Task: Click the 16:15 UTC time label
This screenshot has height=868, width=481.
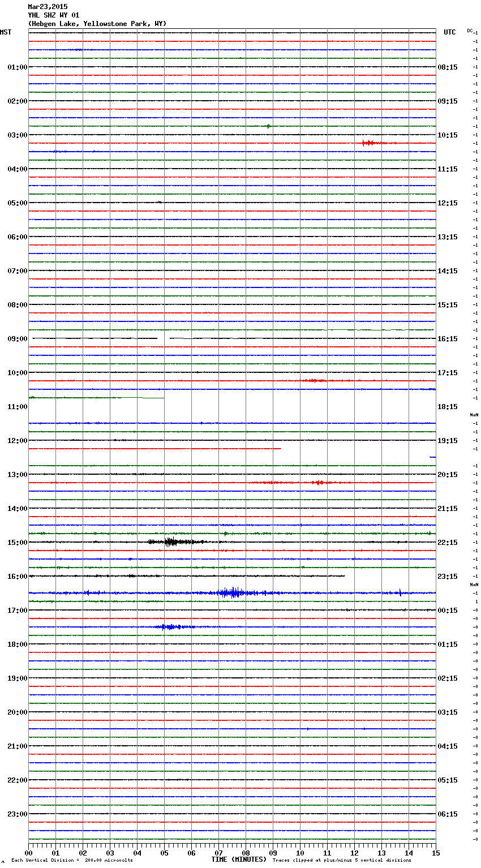Action: point(448,339)
